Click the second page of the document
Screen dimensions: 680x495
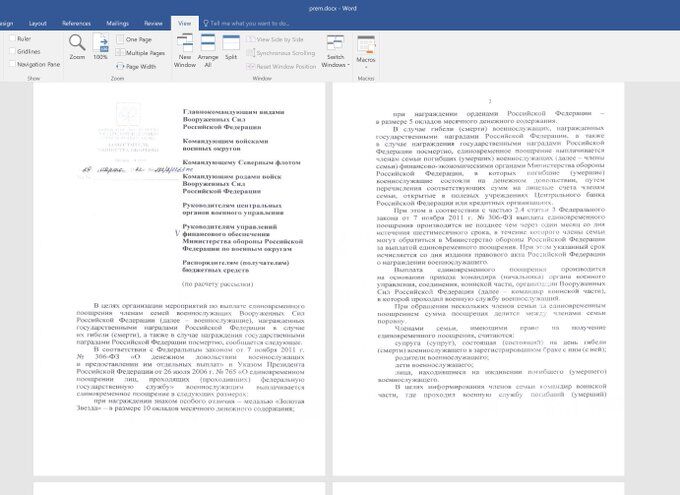478,279
